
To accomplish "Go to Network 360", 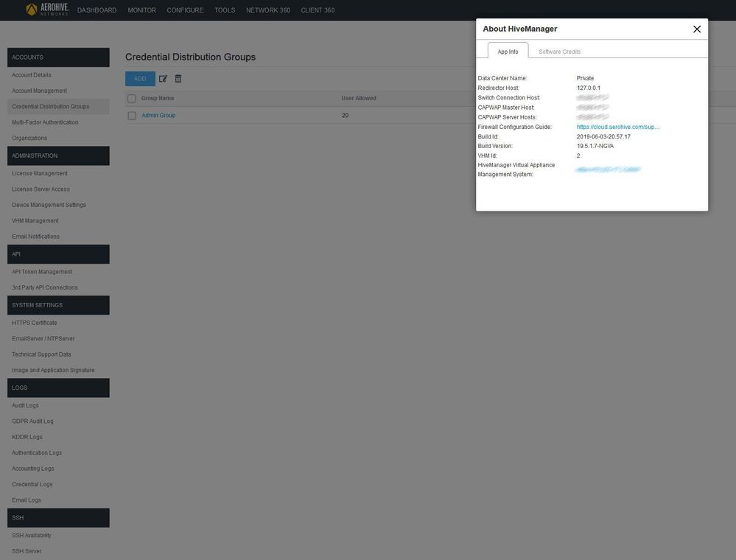I will 268,10.
